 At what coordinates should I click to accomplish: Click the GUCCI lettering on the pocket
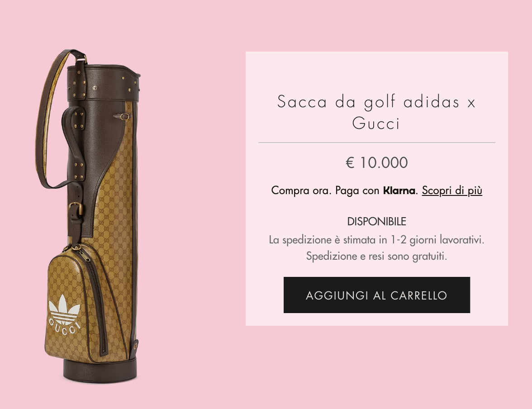tap(64, 327)
